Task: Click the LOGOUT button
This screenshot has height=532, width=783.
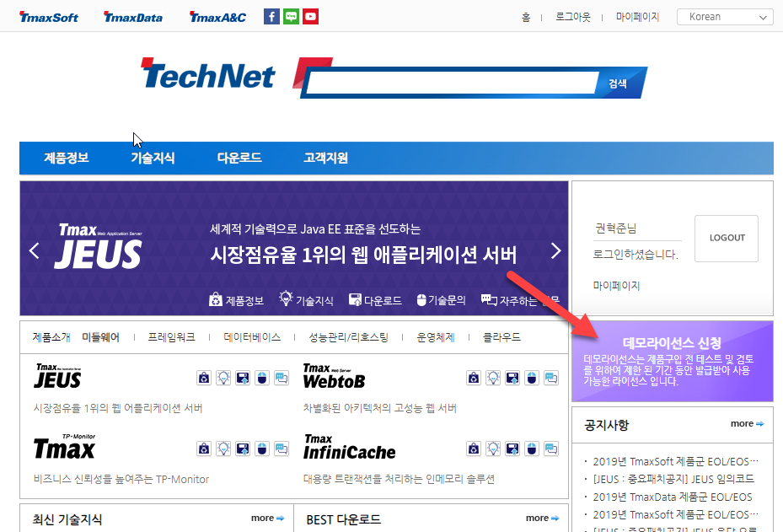Action: (727, 239)
